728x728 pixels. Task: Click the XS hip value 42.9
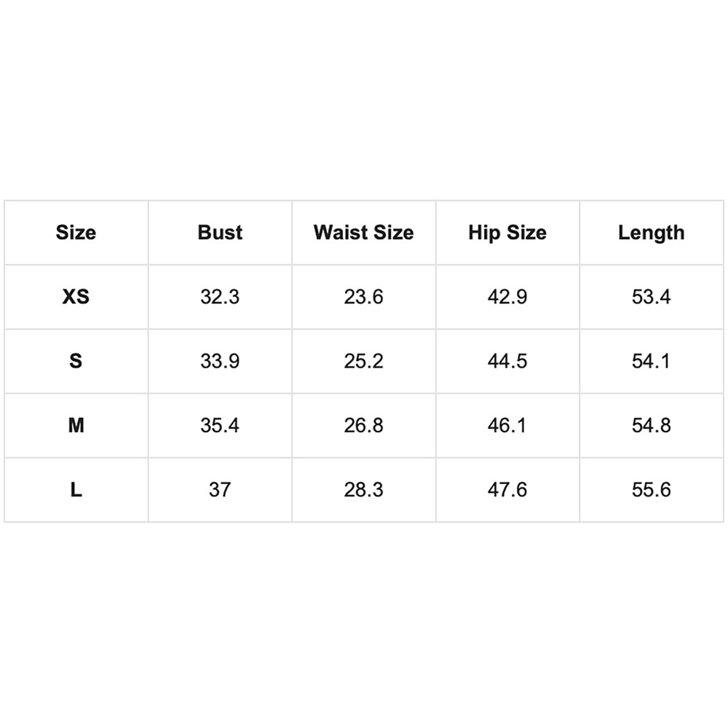point(507,297)
